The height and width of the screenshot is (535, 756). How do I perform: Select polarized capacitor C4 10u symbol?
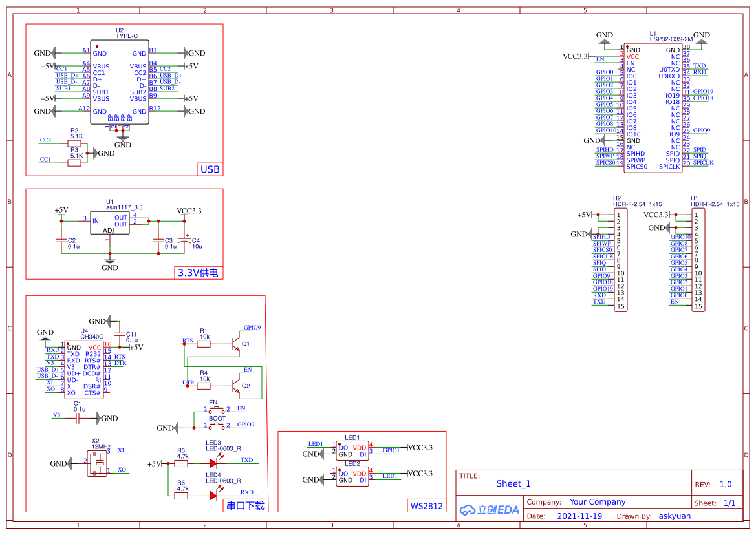pos(184,239)
